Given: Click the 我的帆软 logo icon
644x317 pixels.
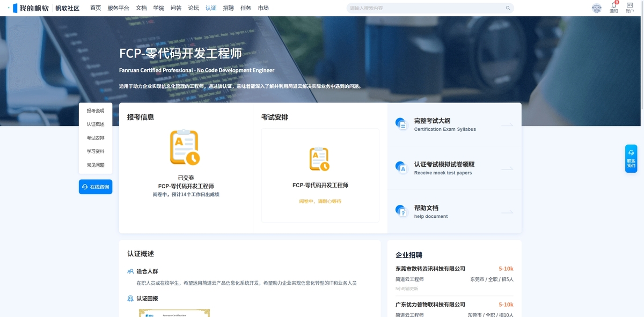Looking at the screenshot, I should click(x=16, y=8).
